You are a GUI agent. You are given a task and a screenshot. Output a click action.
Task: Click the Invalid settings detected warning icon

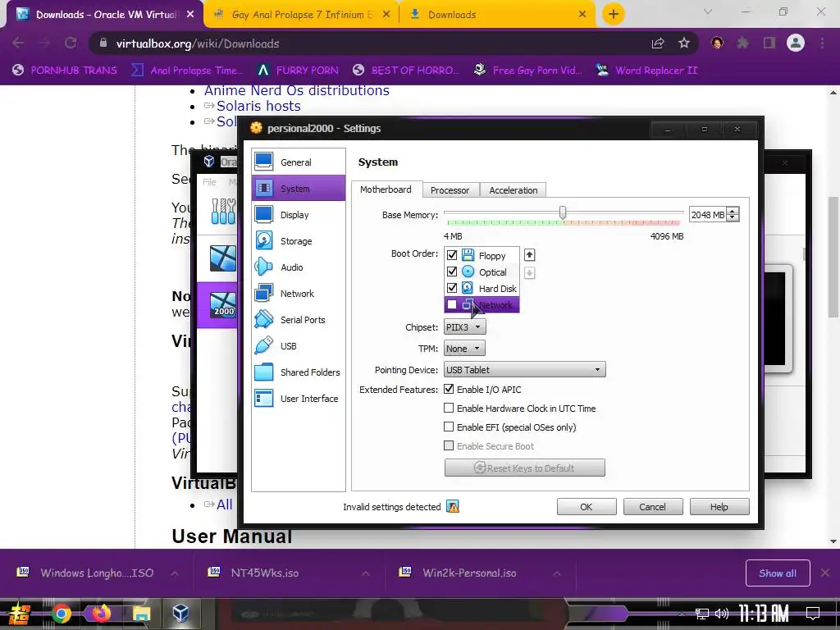(x=453, y=507)
